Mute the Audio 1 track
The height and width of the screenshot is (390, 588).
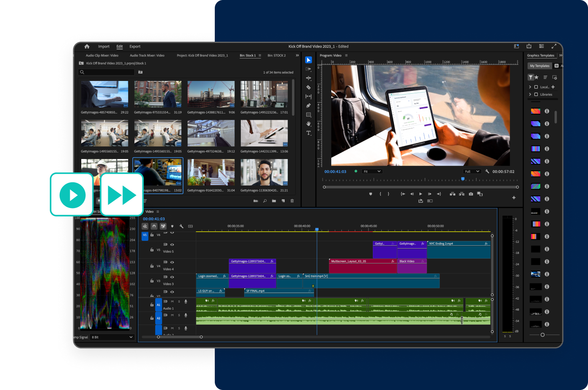pyautogui.click(x=171, y=302)
